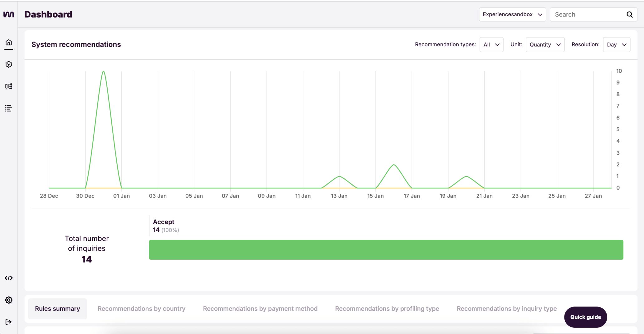Click the '27 Jan' axis label
Viewport: 644px width, 334px height.
(593, 196)
